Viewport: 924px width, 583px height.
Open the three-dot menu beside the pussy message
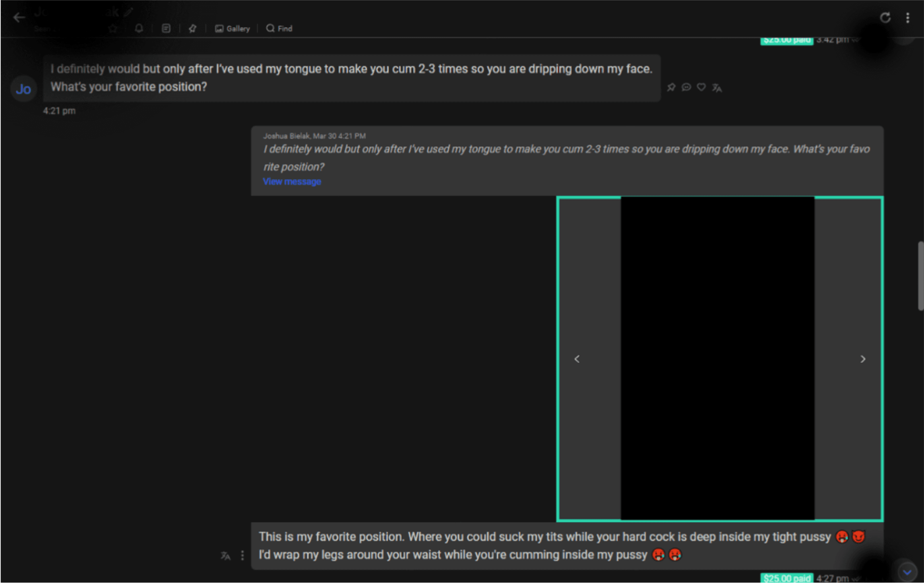click(242, 556)
